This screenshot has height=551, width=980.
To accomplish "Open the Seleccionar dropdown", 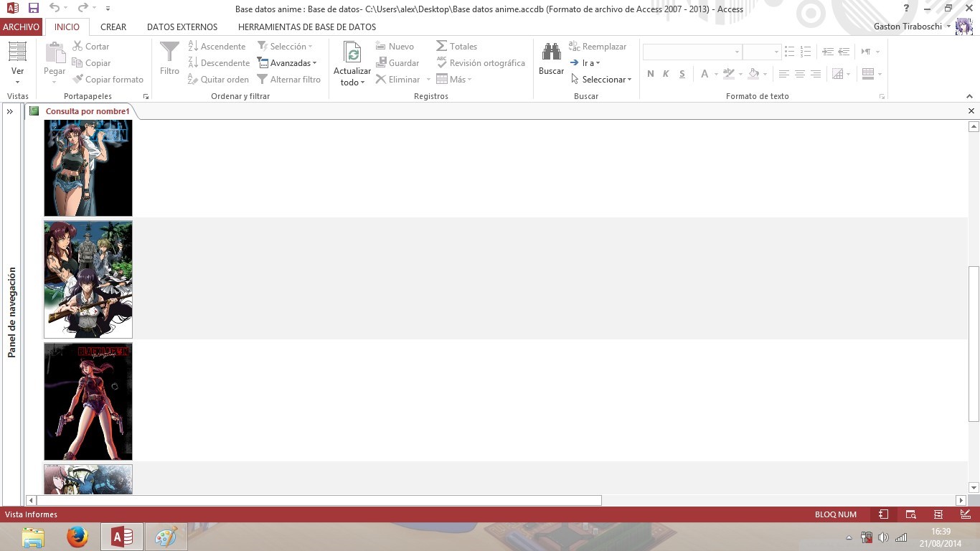I will point(601,79).
